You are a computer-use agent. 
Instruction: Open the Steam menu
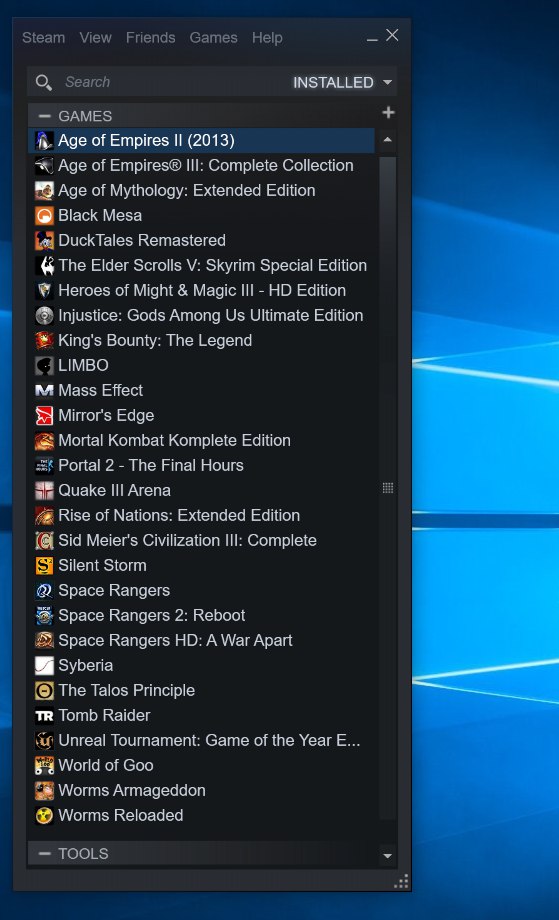tap(43, 38)
